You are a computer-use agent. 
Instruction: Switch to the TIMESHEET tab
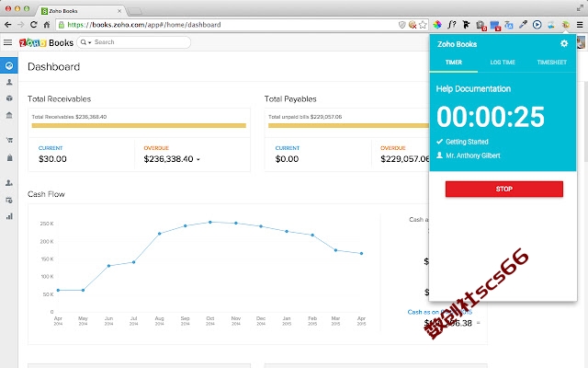click(x=551, y=63)
